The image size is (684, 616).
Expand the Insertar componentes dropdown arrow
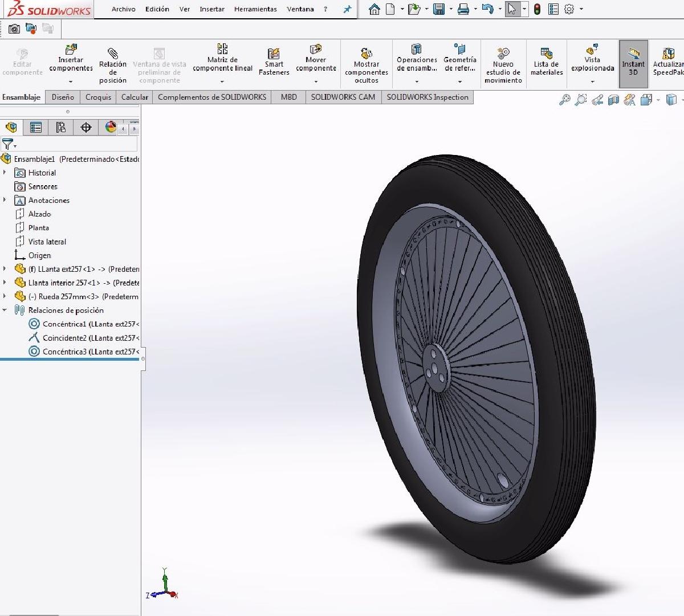click(x=71, y=81)
